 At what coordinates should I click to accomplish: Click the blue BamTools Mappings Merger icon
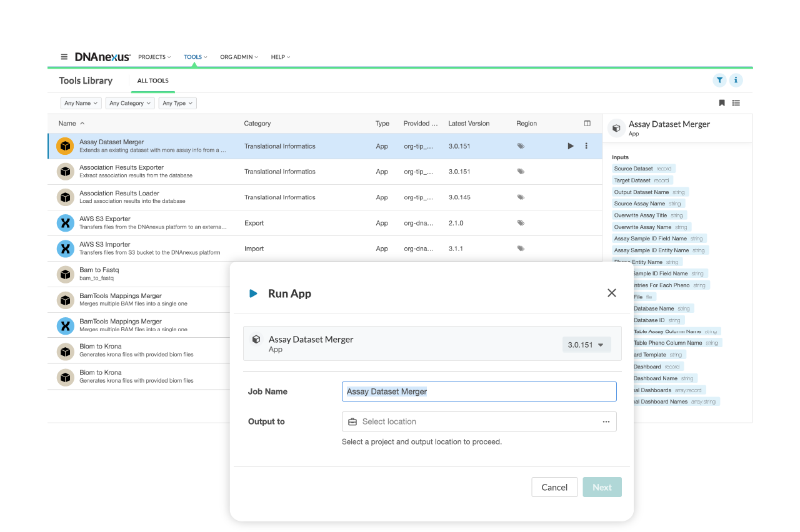tap(66, 325)
